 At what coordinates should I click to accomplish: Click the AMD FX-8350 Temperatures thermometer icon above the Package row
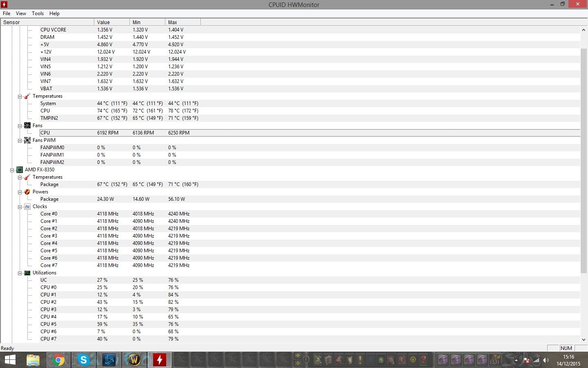(x=27, y=177)
